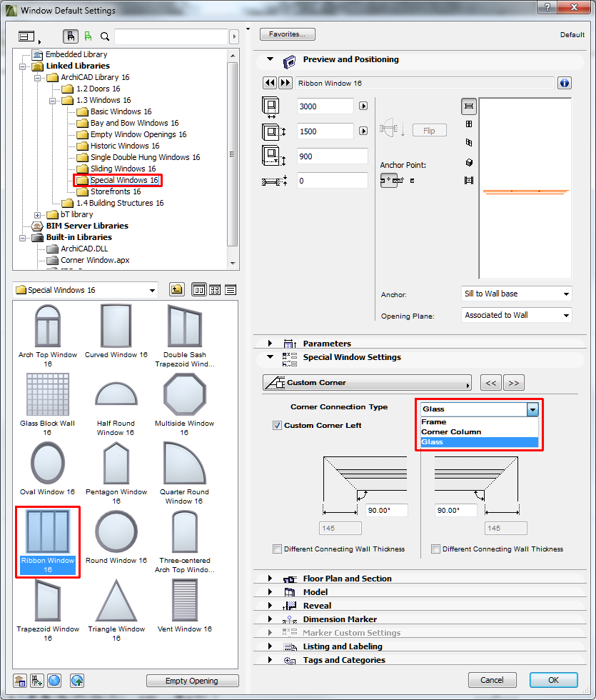Toggle the Corner Connection Type dropdown arrow
Image resolution: width=596 pixels, height=700 pixels.
(x=532, y=409)
